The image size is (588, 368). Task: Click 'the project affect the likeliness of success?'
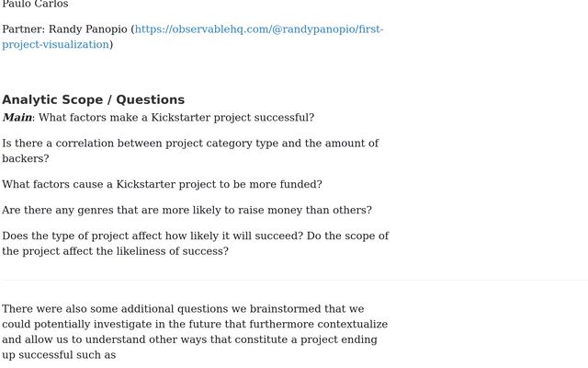tap(115, 251)
